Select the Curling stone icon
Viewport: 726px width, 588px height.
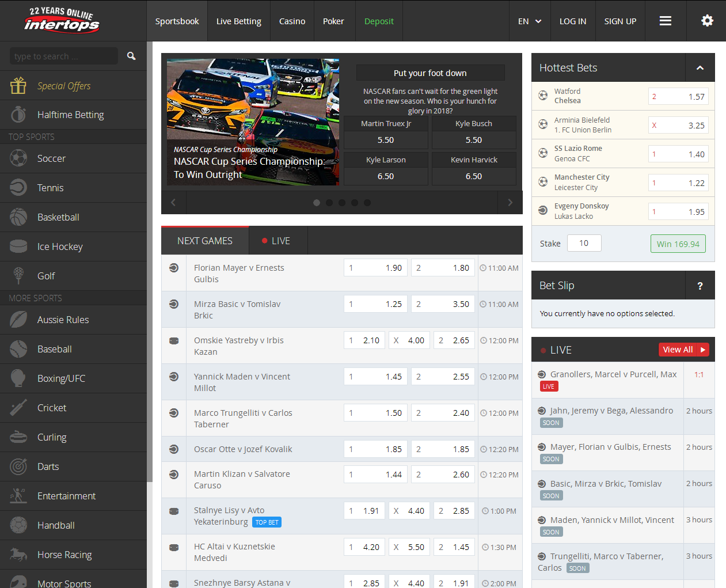point(18,437)
